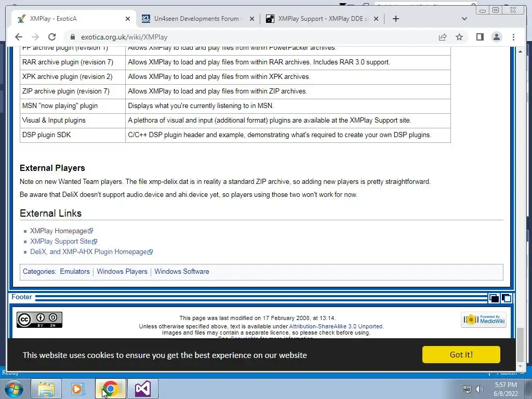This screenshot has height=399, width=532.
Task: Click the DSP plugin SDK cell
Action: pyautogui.click(x=73, y=135)
